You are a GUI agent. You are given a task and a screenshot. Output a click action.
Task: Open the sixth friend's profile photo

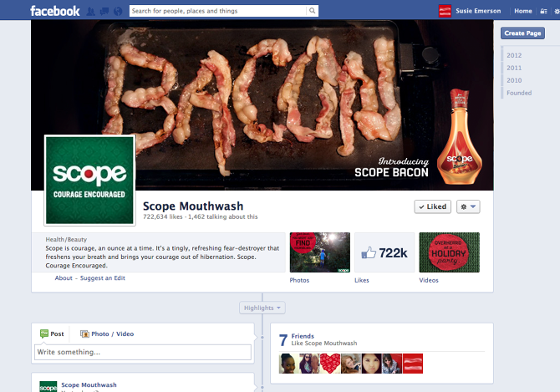[x=392, y=364]
